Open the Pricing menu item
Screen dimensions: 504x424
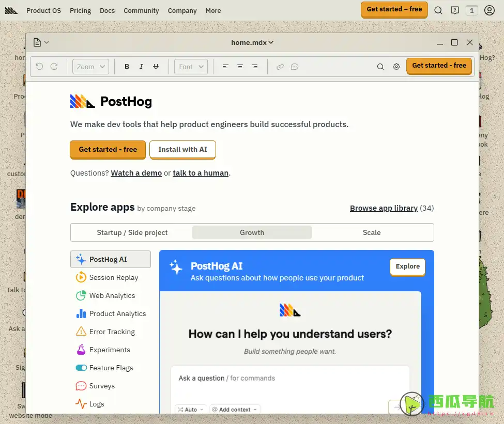80,10
